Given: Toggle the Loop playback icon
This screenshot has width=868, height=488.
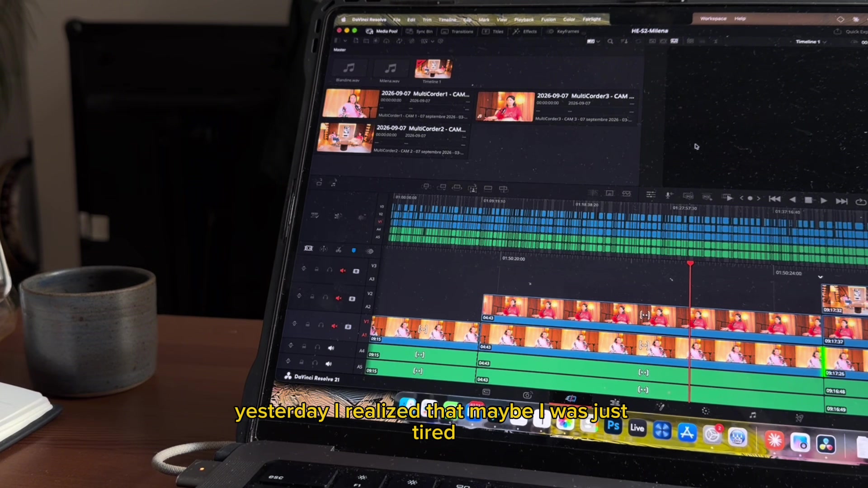Looking at the screenshot, I should click(x=861, y=202).
